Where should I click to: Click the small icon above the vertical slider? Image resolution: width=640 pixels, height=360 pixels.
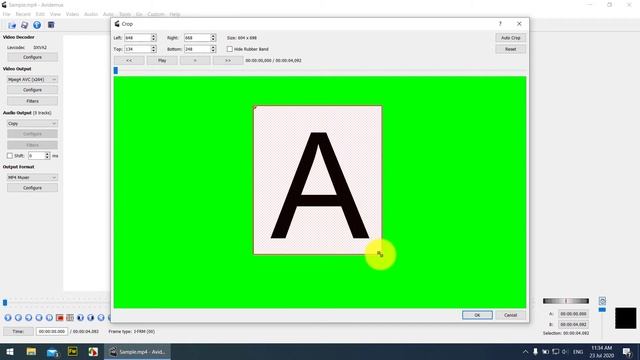pos(602,301)
